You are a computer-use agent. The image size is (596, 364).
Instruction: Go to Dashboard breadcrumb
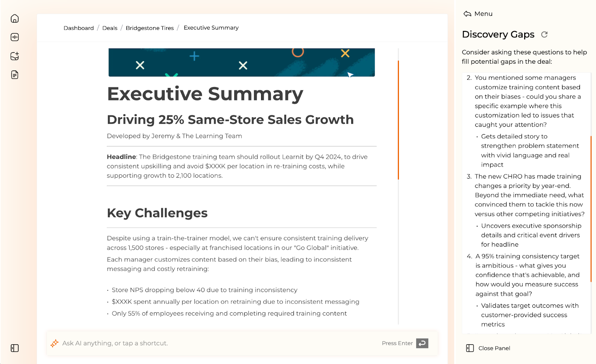tap(79, 28)
